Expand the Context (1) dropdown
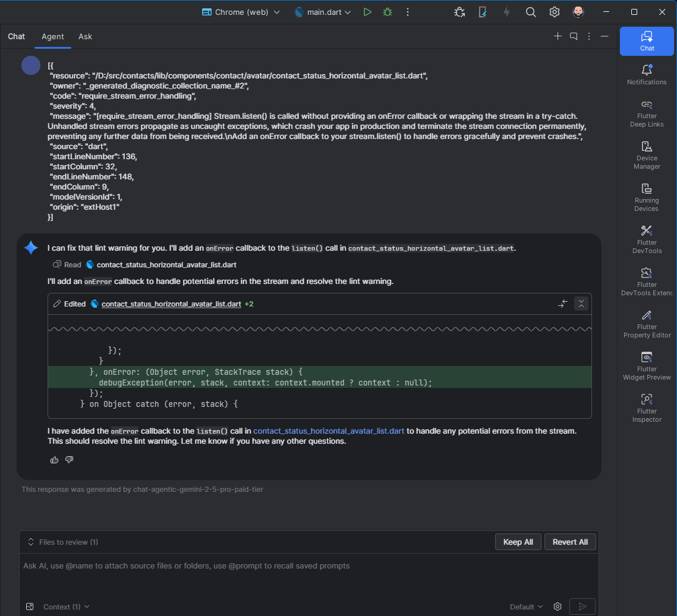The width and height of the screenshot is (677, 616). click(64, 606)
